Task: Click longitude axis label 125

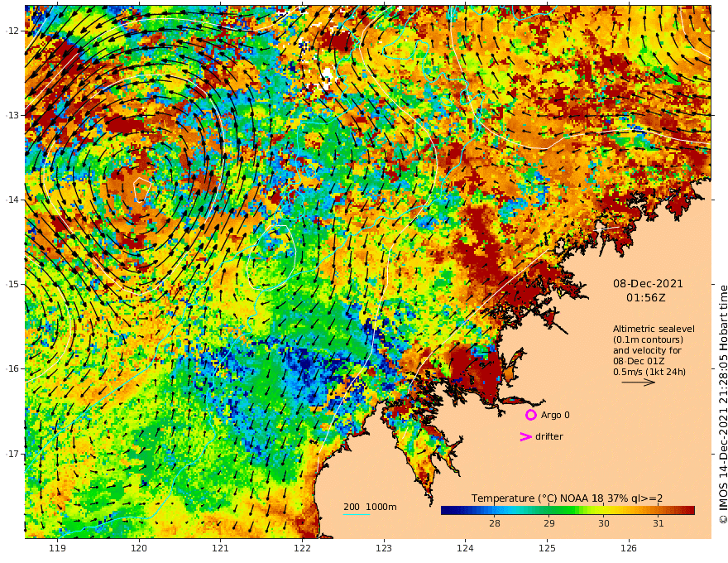Action: [548, 548]
